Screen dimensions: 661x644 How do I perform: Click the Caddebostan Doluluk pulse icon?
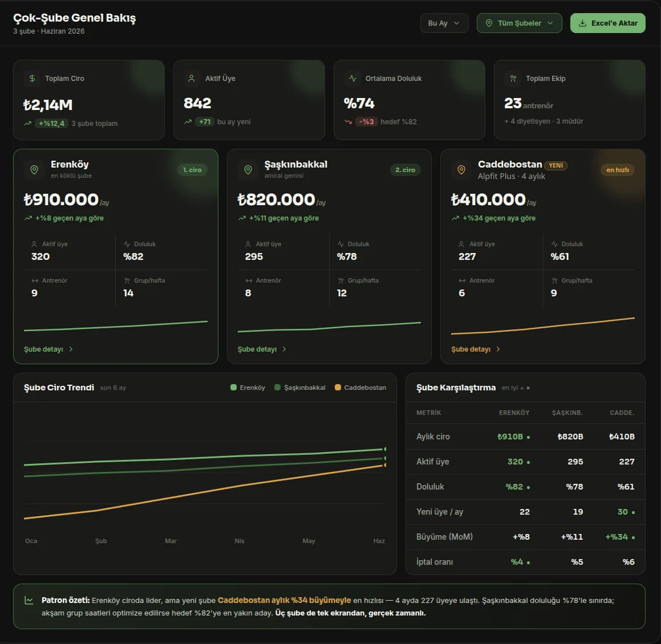[554, 244]
